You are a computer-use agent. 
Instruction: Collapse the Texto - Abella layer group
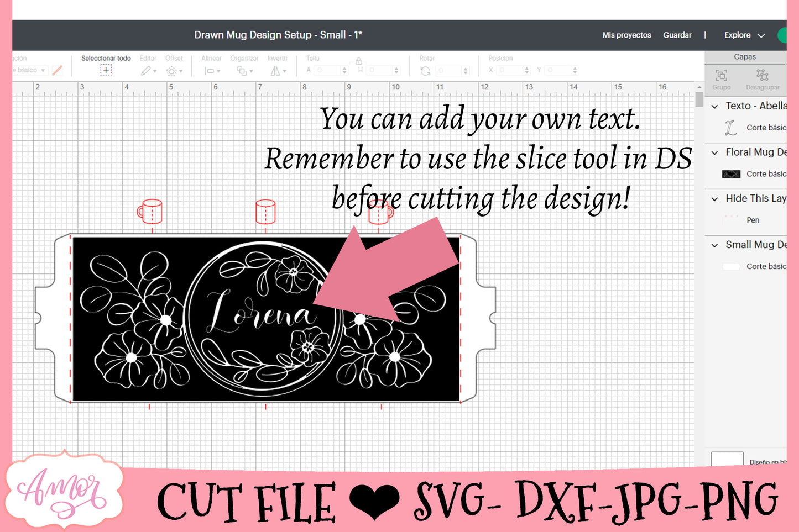coord(714,106)
